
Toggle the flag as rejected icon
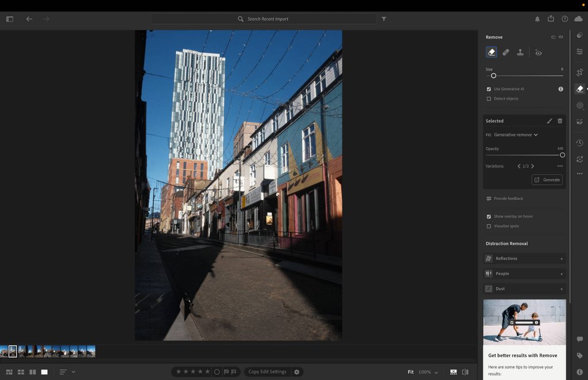click(234, 372)
